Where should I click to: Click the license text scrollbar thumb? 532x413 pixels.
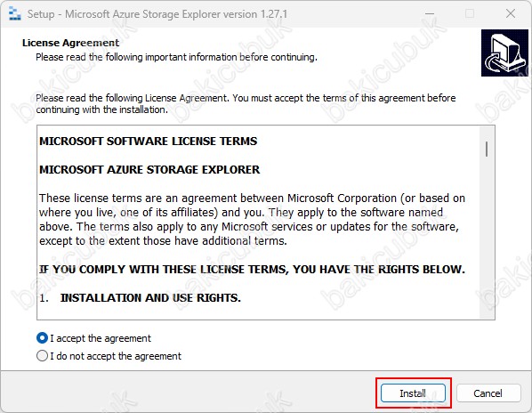[487, 149]
